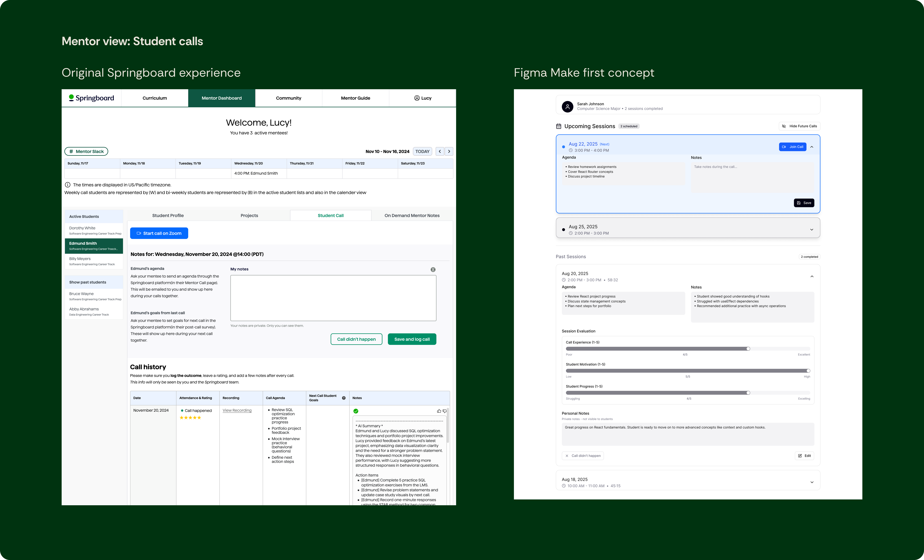Switch to the Projects tab
Viewport: 924px width, 560px height.
coord(249,215)
